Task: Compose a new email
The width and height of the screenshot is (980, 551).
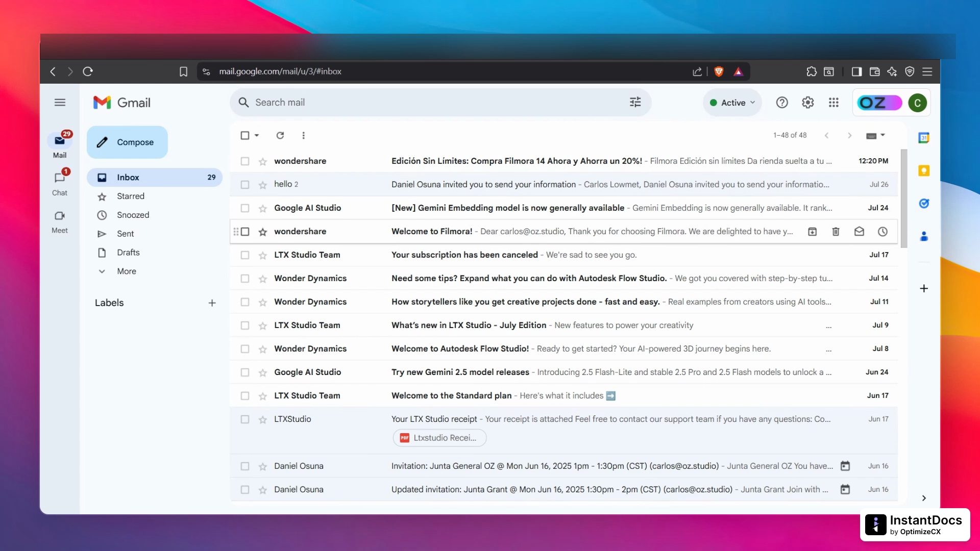Action: [x=127, y=142]
